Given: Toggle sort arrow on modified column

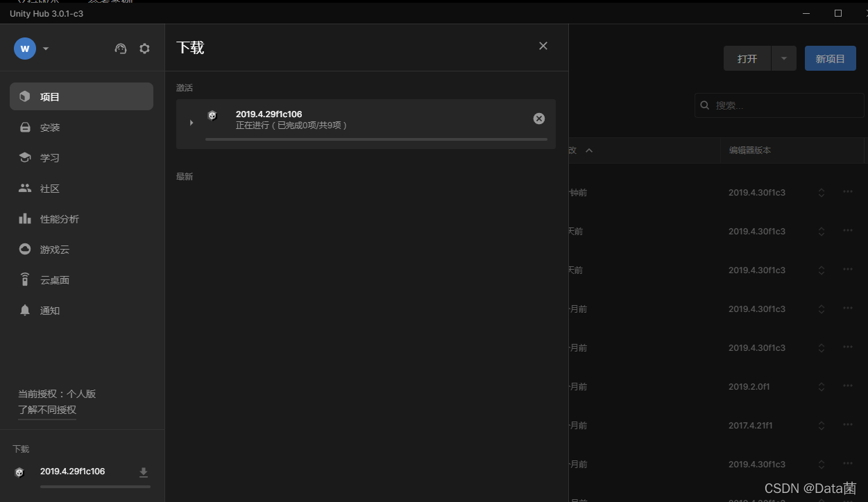Looking at the screenshot, I should (x=589, y=150).
